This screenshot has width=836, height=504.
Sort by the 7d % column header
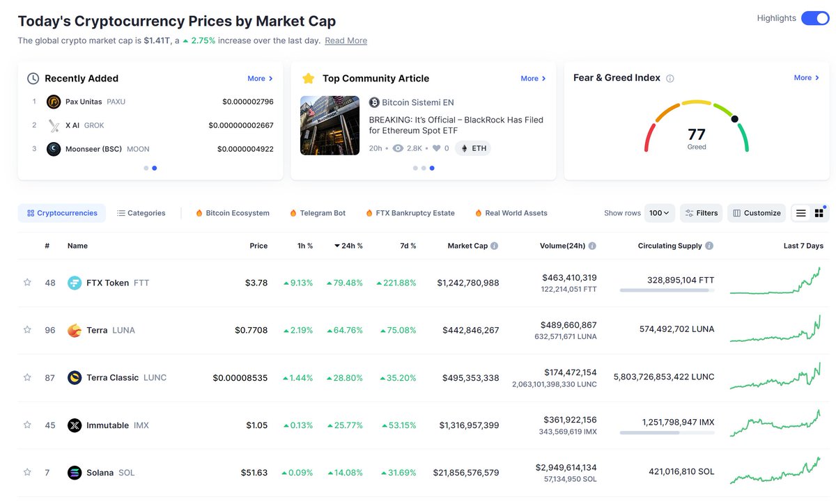pos(407,246)
